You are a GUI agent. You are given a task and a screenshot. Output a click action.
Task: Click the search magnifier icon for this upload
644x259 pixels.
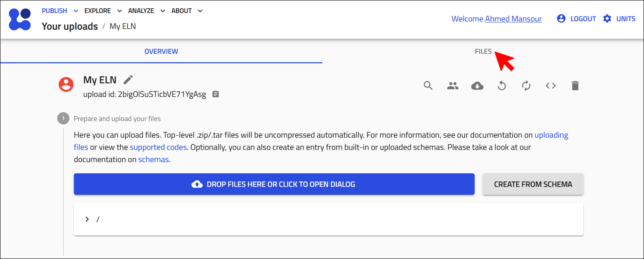(x=428, y=86)
